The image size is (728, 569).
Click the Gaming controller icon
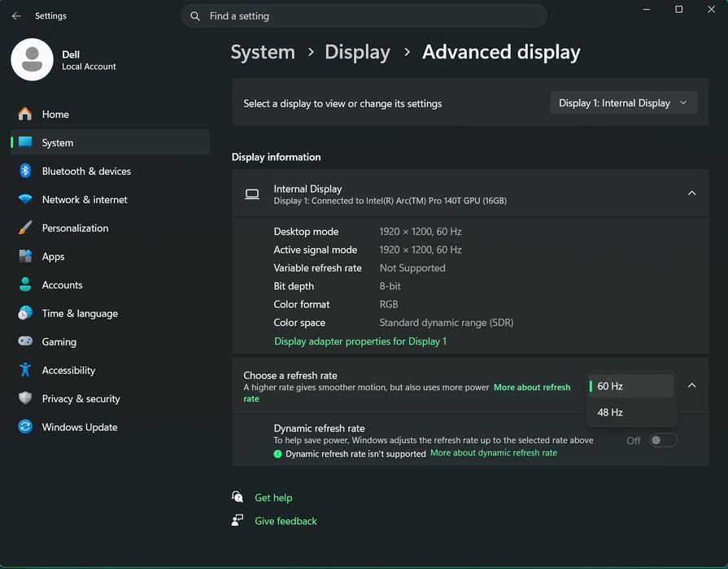[x=25, y=341]
